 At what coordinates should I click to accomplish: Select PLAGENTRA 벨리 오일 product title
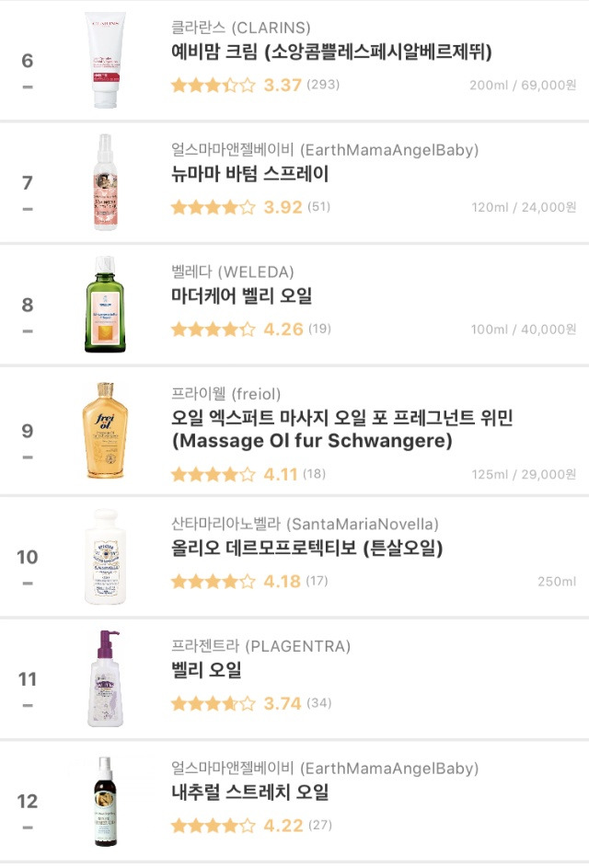click(x=206, y=670)
